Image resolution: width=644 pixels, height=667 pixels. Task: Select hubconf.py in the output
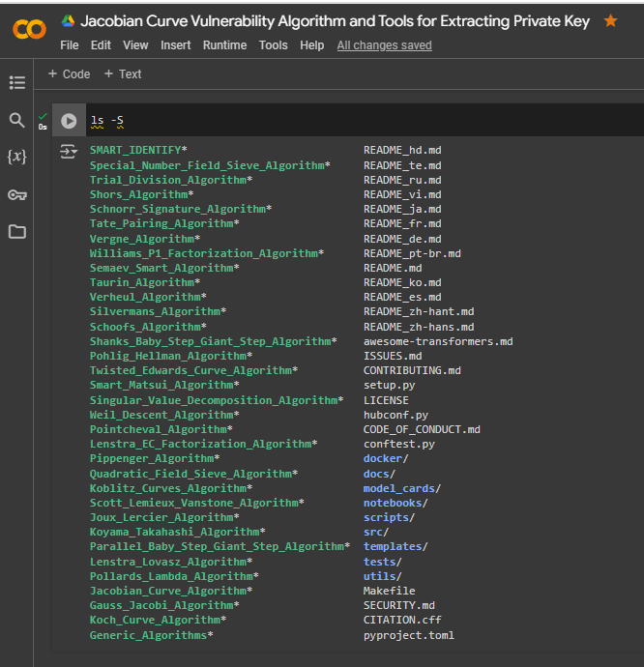pos(395,415)
